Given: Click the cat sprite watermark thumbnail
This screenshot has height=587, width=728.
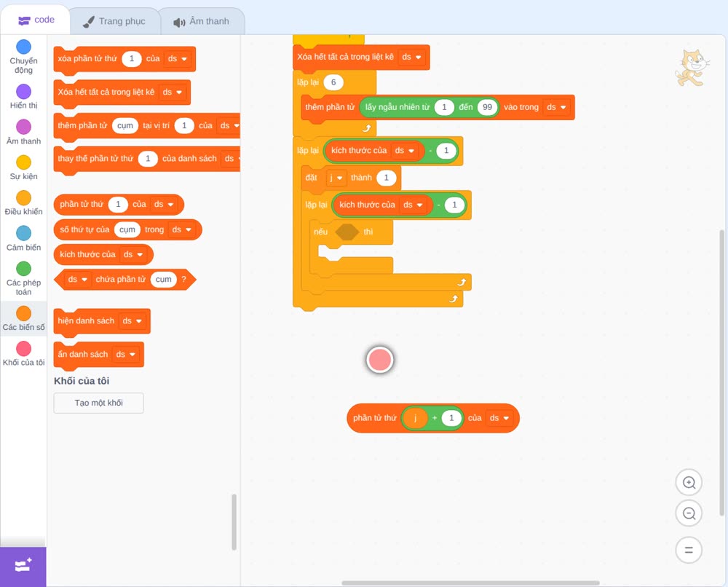Looking at the screenshot, I should click(x=692, y=68).
